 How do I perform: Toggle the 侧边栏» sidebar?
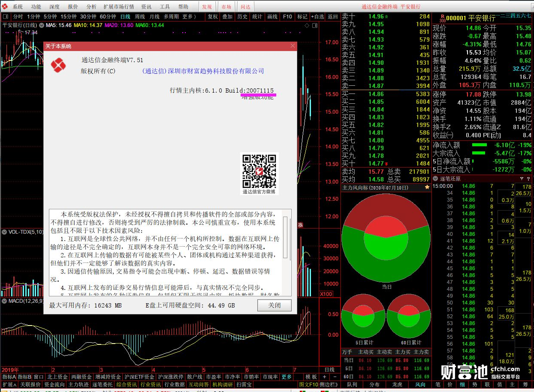click(x=329, y=385)
